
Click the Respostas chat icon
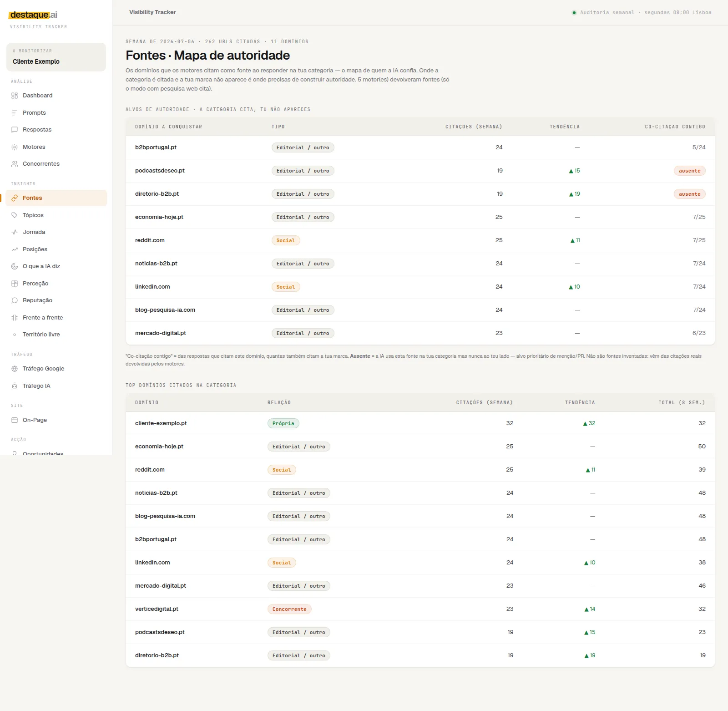coord(15,130)
